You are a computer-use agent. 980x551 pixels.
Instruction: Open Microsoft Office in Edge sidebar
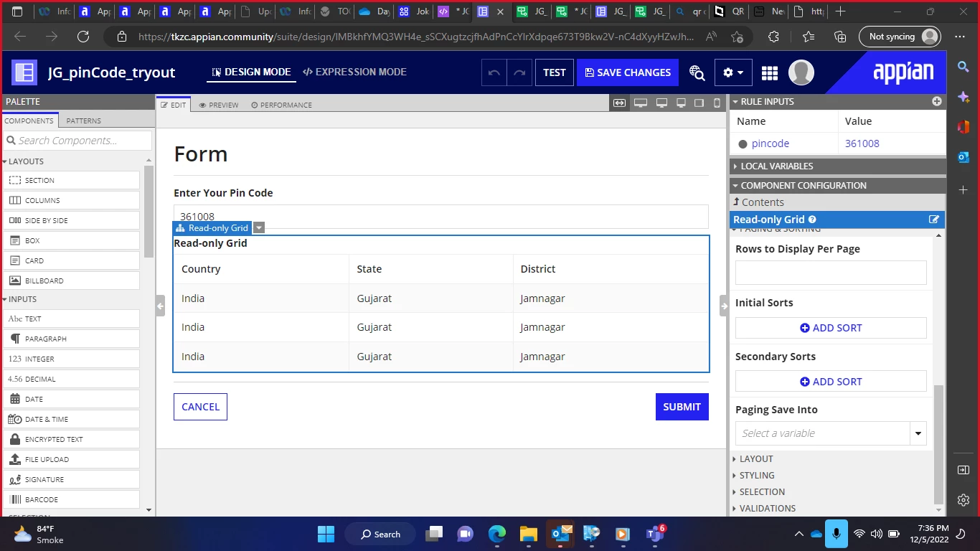(x=963, y=127)
